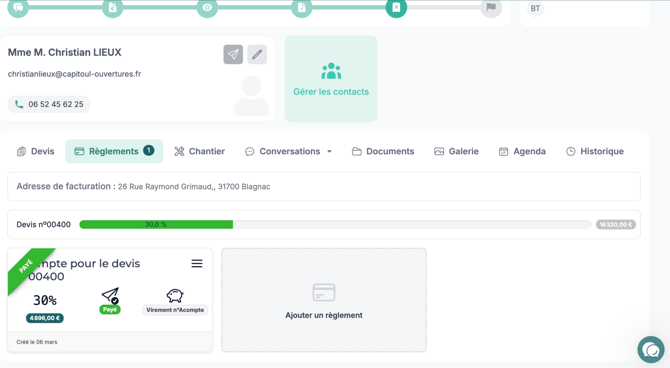This screenshot has height=368, width=670.
Task: Click the acompte card title for devis 00400
Action: 84,270
